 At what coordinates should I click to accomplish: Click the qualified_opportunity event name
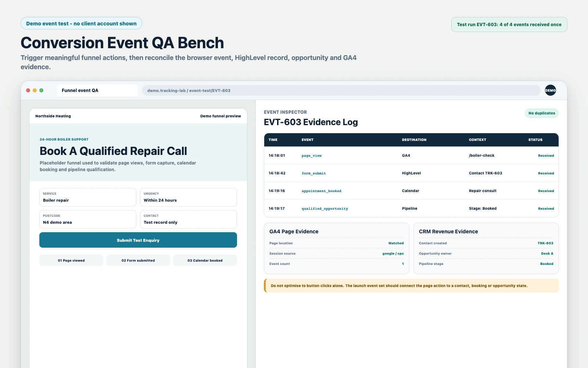click(x=325, y=209)
